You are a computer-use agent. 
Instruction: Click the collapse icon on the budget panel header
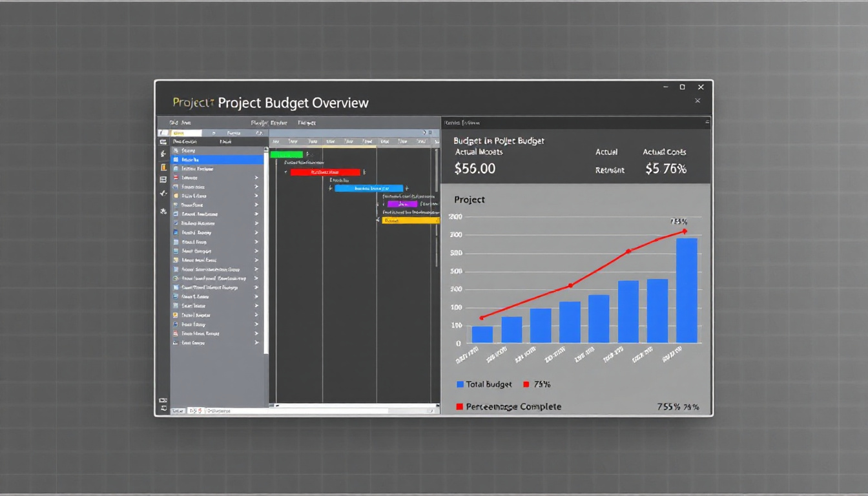[x=707, y=121]
